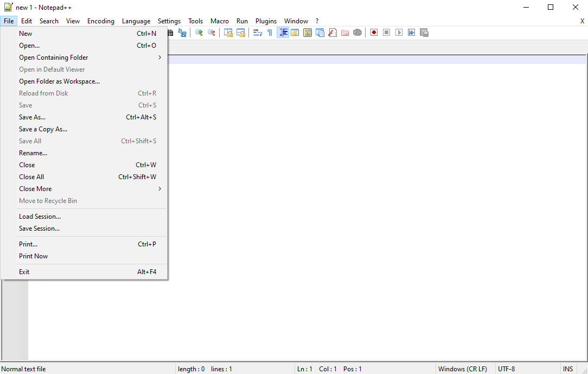The width and height of the screenshot is (588, 374).
Task: Open the Run menu
Action: [x=242, y=21]
